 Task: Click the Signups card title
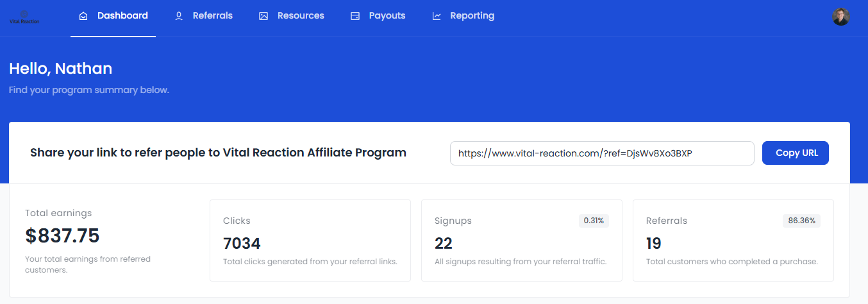click(x=453, y=221)
